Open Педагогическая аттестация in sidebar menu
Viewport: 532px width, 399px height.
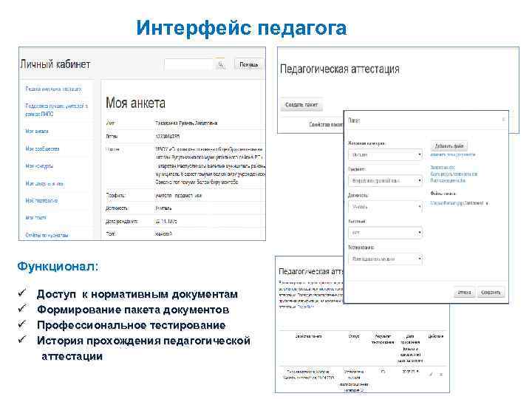[53, 89]
